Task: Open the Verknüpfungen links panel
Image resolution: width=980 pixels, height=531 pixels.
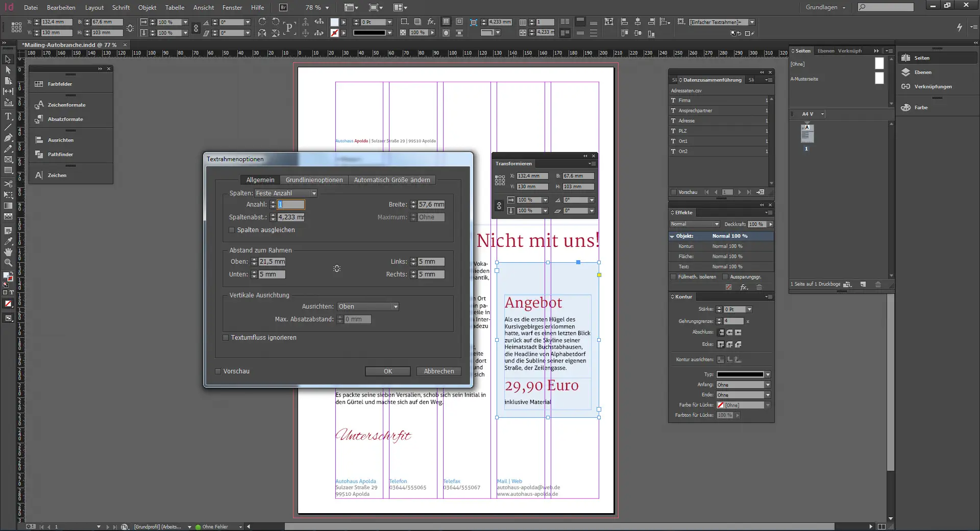Action: 933,87
